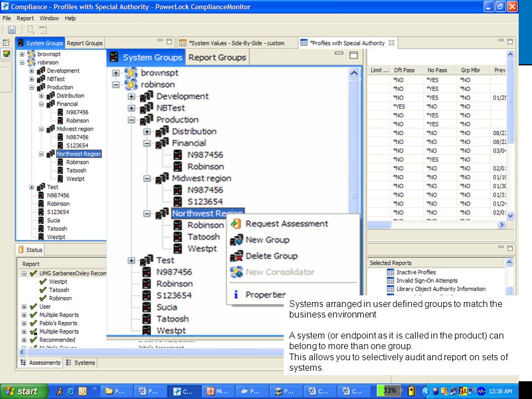Switch to Assessments tab at bottom
This screenshot has height=399, width=532.
point(40,362)
